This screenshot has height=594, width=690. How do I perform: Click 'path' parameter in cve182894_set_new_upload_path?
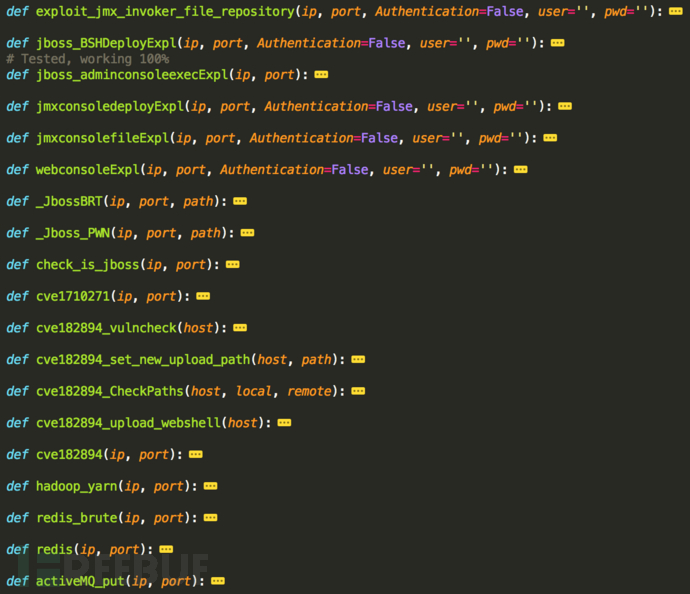[316, 360]
